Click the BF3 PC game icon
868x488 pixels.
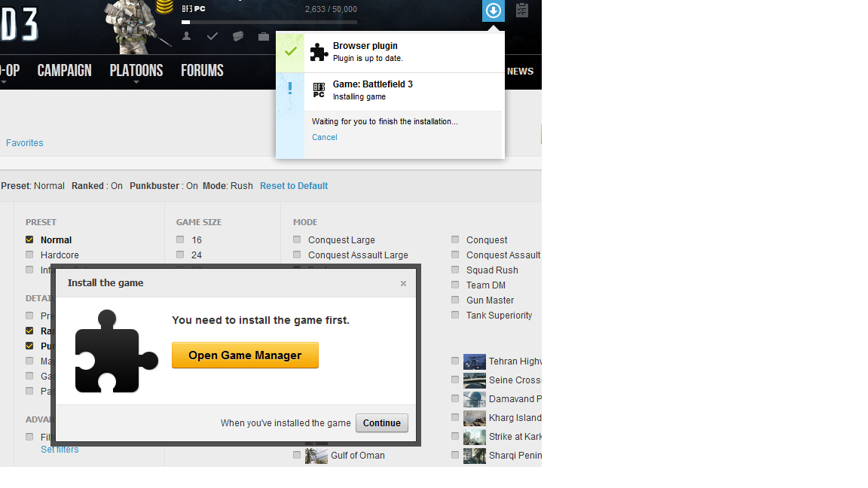(319, 90)
